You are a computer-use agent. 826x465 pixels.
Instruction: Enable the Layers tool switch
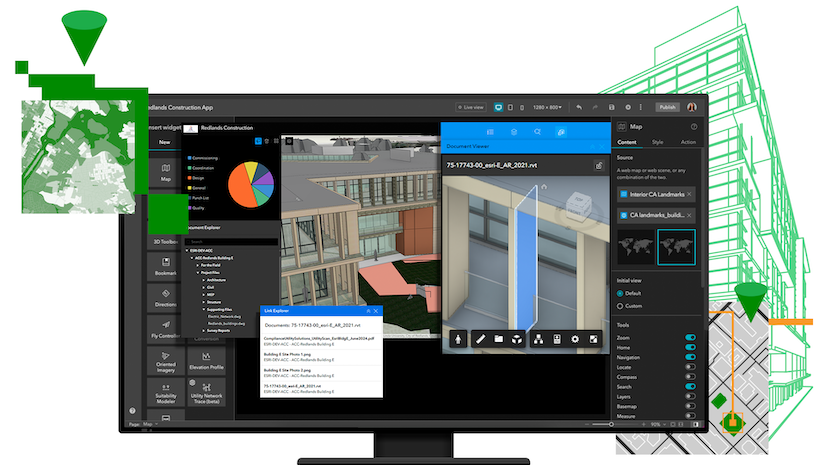(690, 397)
